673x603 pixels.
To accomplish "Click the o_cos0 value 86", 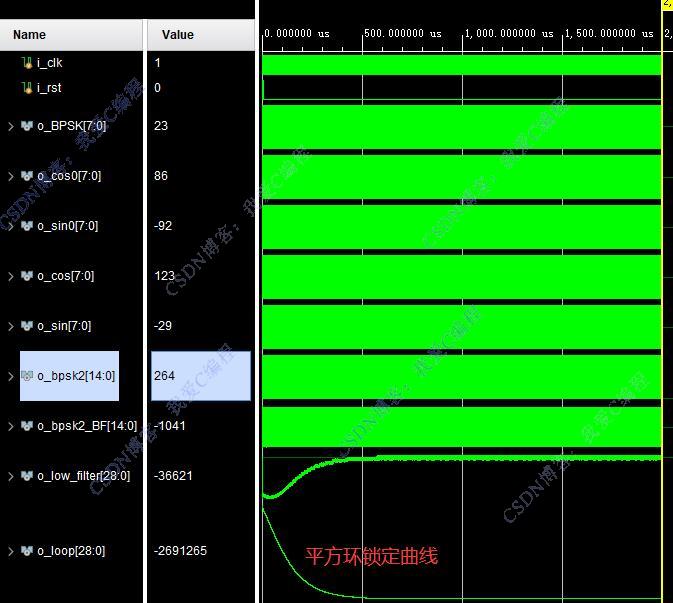I will click(161, 176).
